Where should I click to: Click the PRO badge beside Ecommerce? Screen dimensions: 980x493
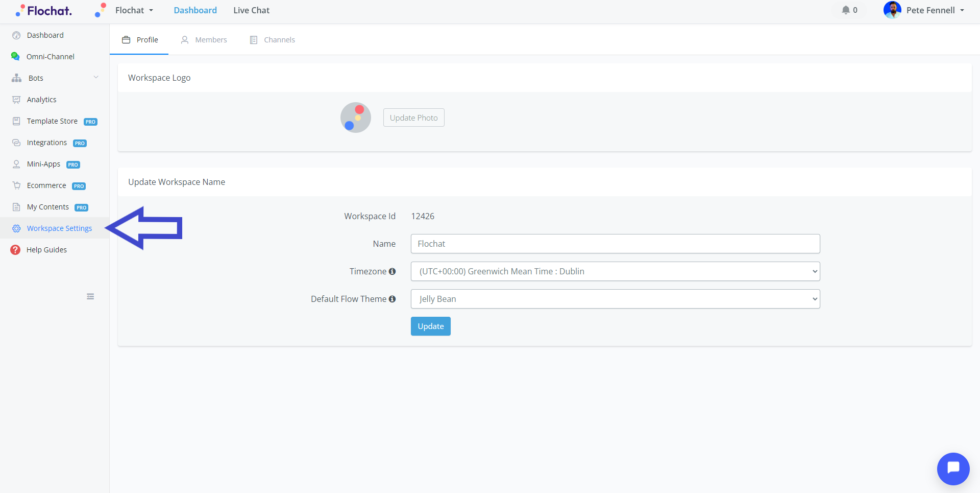[79, 186]
